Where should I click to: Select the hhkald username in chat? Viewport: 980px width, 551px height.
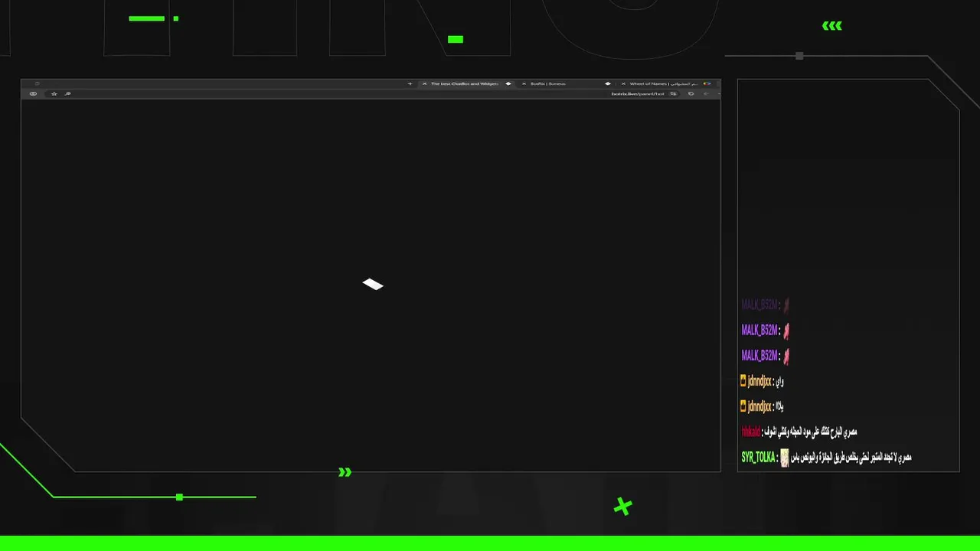tap(750, 432)
